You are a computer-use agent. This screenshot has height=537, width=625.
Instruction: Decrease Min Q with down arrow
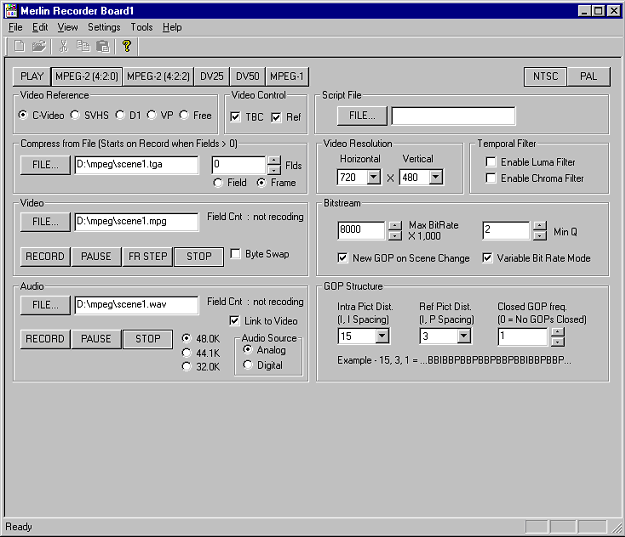[540, 236]
